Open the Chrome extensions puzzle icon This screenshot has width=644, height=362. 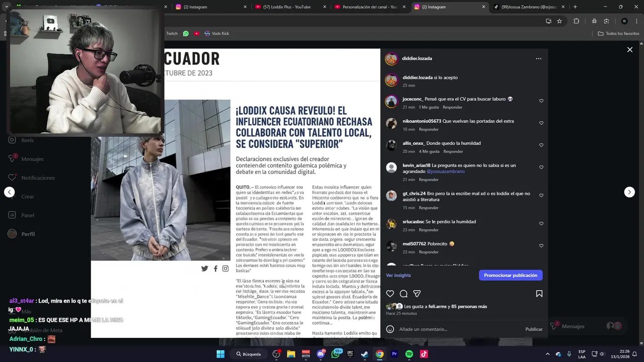[x=576, y=21]
